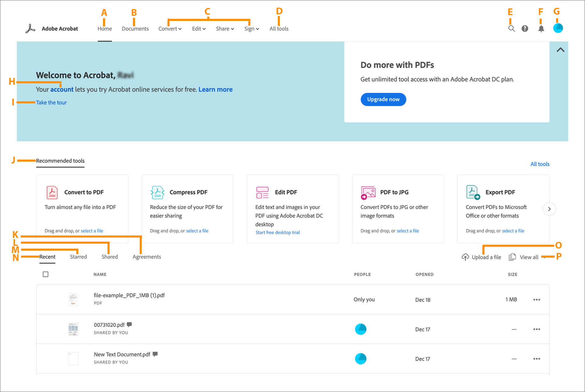Click Start free desktop trial link
The image size is (585, 392).
click(278, 232)
